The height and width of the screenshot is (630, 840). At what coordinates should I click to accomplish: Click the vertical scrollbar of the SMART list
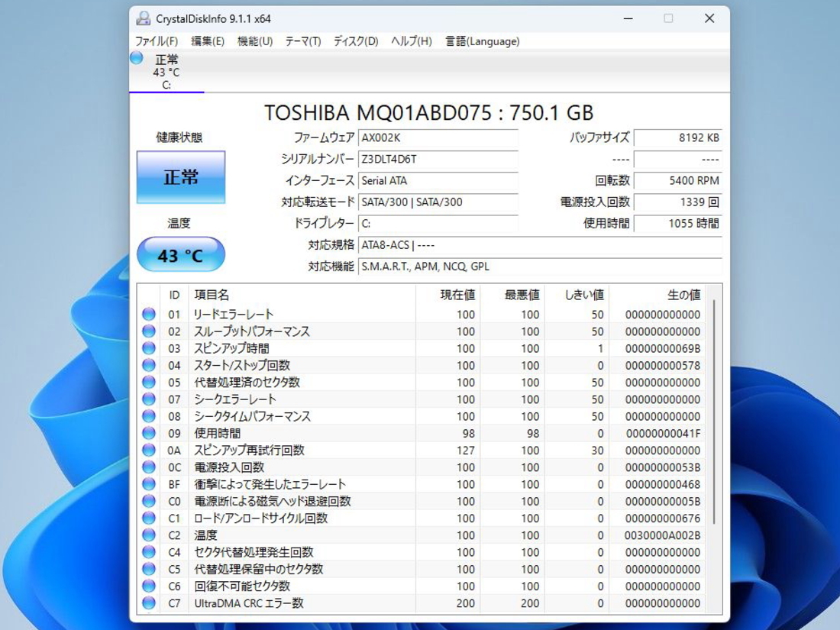pyautogui.click(x=715, y=412)
